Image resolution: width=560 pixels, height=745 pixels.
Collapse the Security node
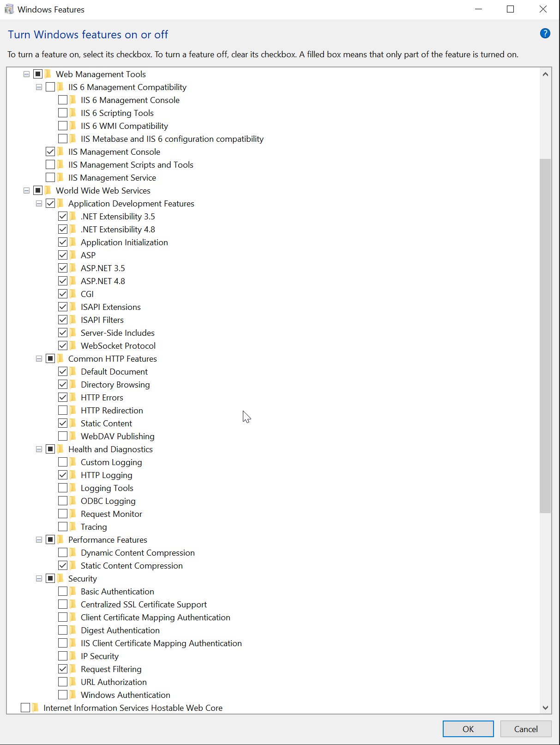coord(39,578)
